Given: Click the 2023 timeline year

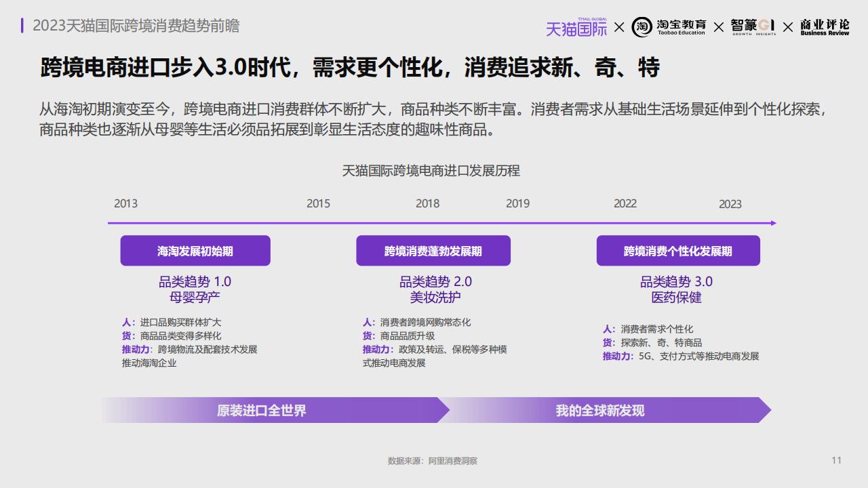Looking at the screenshot, I should click(730, 204).
